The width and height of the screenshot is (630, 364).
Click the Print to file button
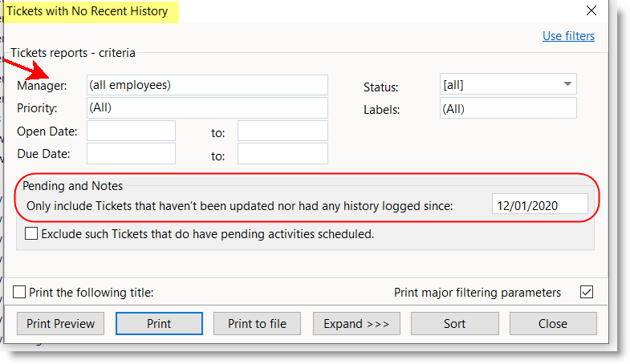[257, 324]
